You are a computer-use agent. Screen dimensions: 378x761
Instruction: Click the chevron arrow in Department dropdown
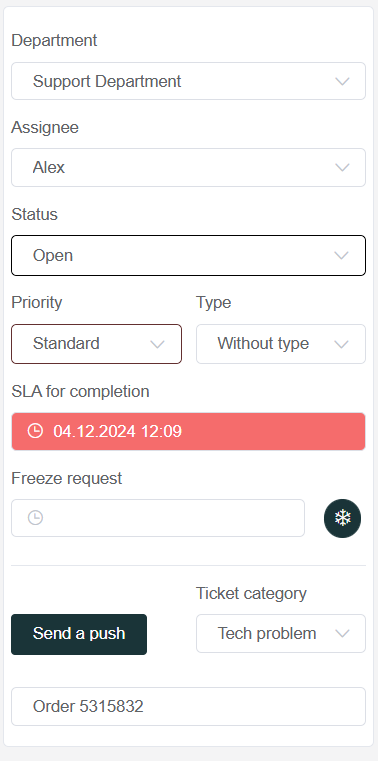pos(342,82)
